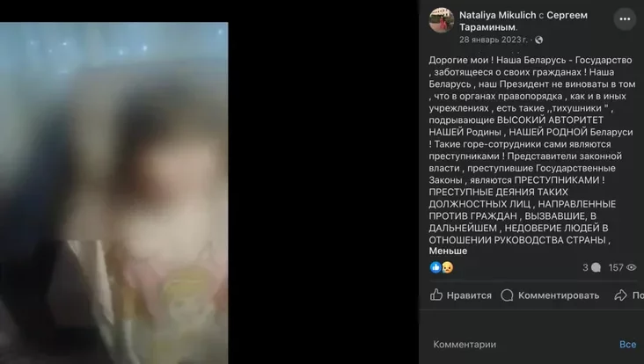Click the 157 views eye icon

[632, 267]
